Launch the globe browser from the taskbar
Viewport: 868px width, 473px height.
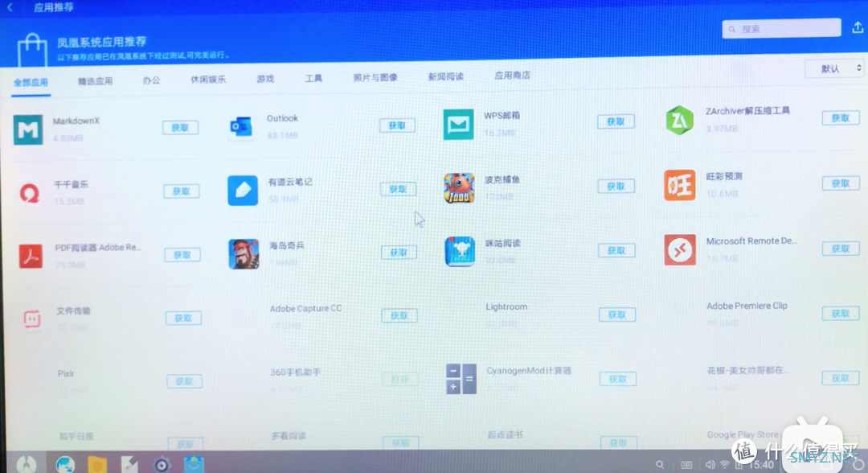coord(65,464)
